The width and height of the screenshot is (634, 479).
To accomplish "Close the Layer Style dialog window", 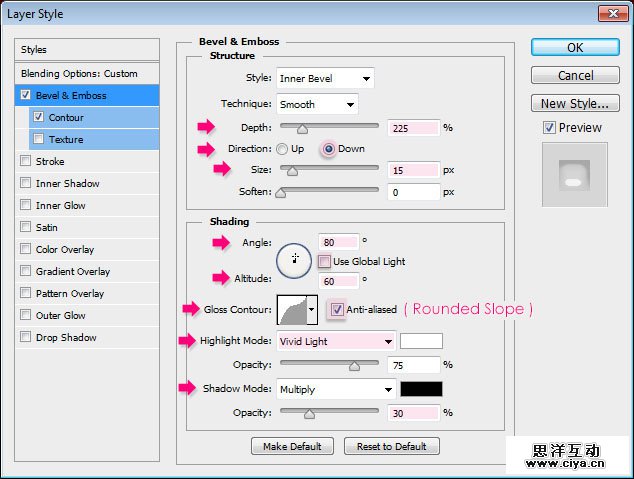I will click(x=613, y=13).
